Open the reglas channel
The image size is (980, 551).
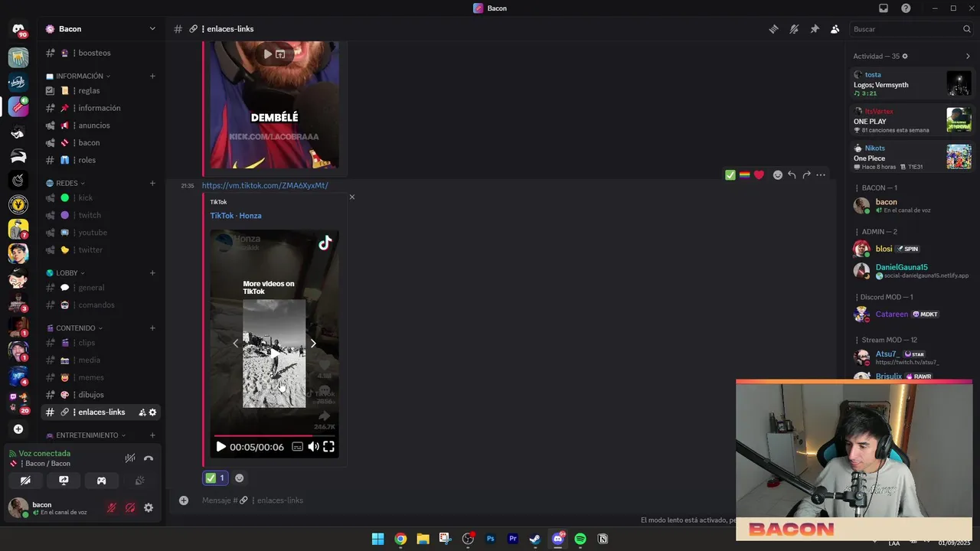click(x=100, y=91)
